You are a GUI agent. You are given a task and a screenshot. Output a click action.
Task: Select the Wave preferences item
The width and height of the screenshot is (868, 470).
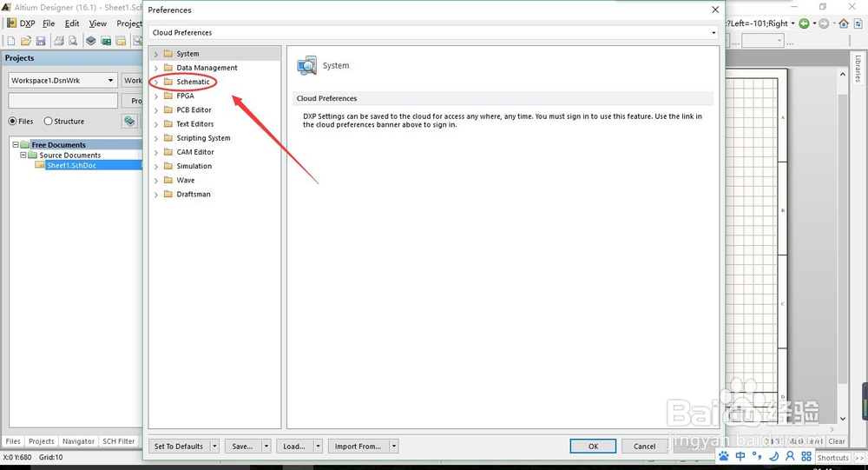click(x=186, y=180)
